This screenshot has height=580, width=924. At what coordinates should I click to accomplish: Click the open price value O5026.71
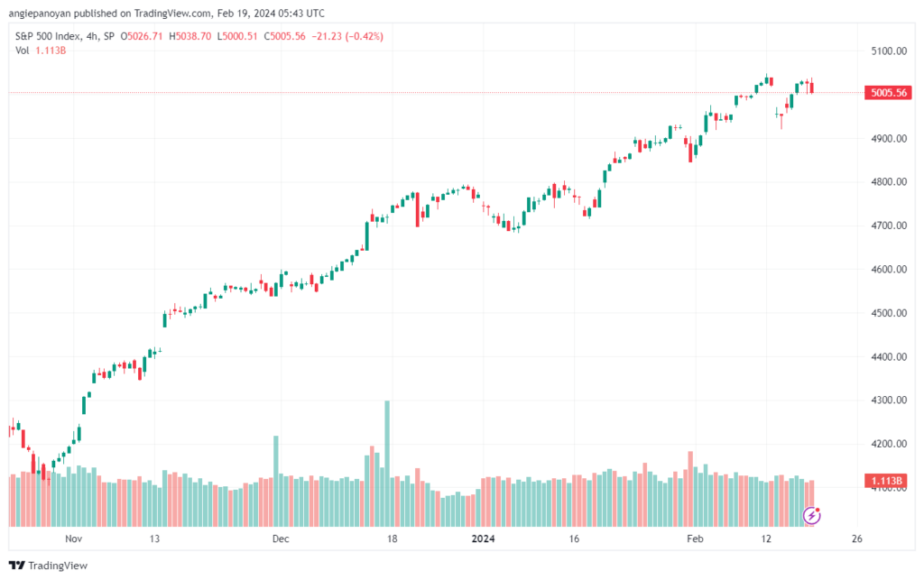(x=142, y=36)
